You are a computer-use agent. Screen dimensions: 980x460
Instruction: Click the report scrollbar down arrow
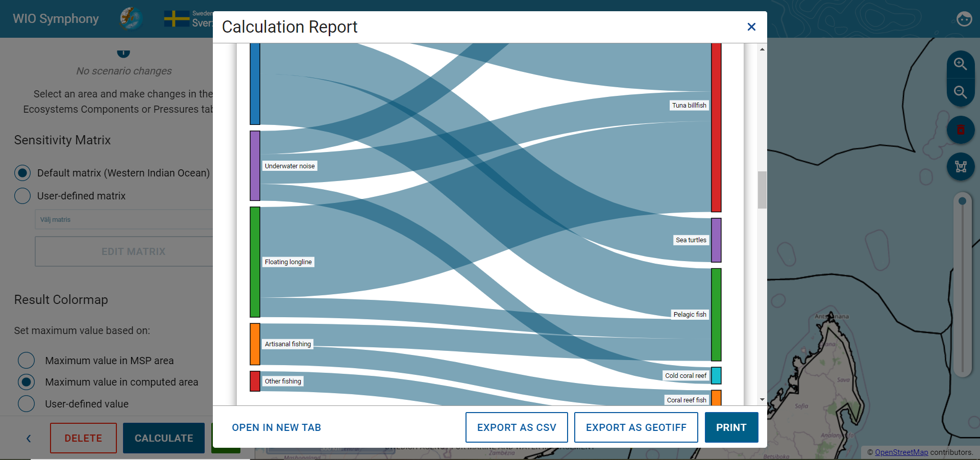(x=762, y=400)
